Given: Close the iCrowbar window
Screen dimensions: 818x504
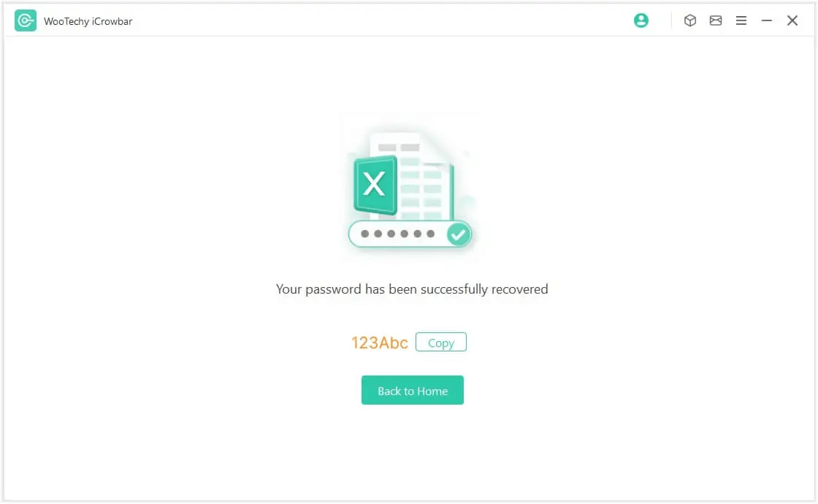Looking at the screenshot, I should pyautogui.click(x=792, y=20).
